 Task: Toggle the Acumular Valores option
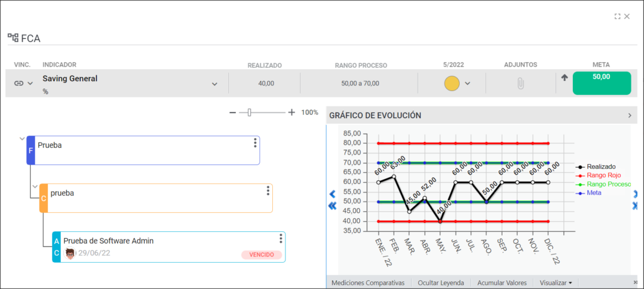pyautogui.click(x=501, y=283)
